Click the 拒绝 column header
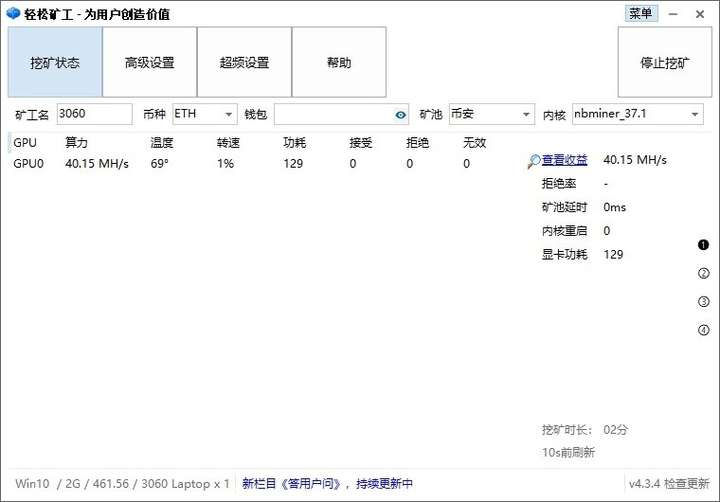The width and height of the screenshot is (720, 502). pos(417,143)
